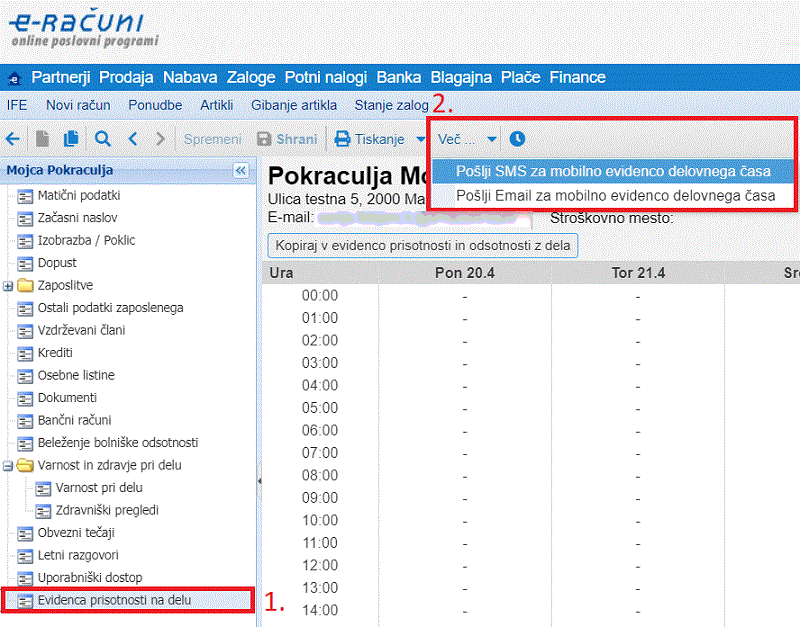Open the Potni nalogi menu
Screen dimensions: 800x627
point(326,78)
